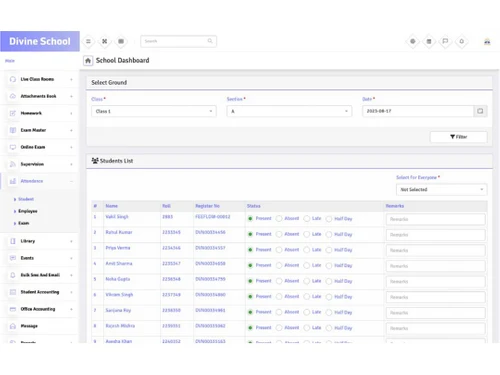Open student link Vakil Singh

[117, 217]
